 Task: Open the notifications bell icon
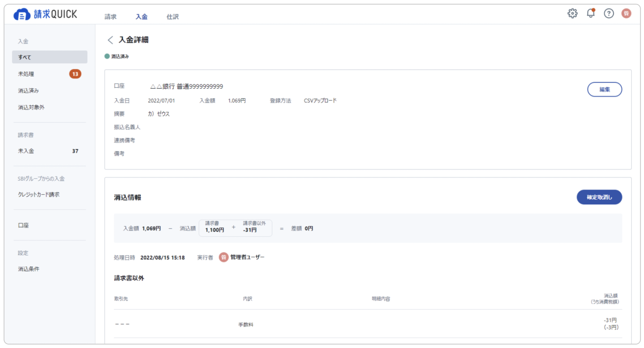(591, 13)
